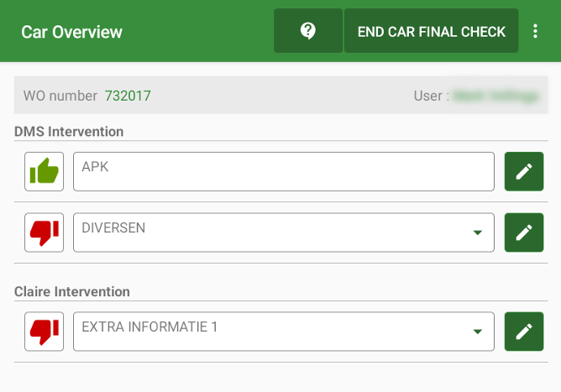Click pencil edit icon for DIVERSEN

(x=524, y=233)
